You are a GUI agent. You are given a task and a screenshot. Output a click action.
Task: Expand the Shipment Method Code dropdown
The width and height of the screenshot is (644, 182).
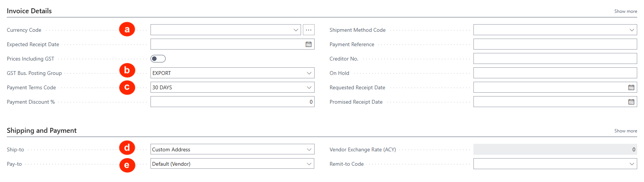(x=632, y=30)
